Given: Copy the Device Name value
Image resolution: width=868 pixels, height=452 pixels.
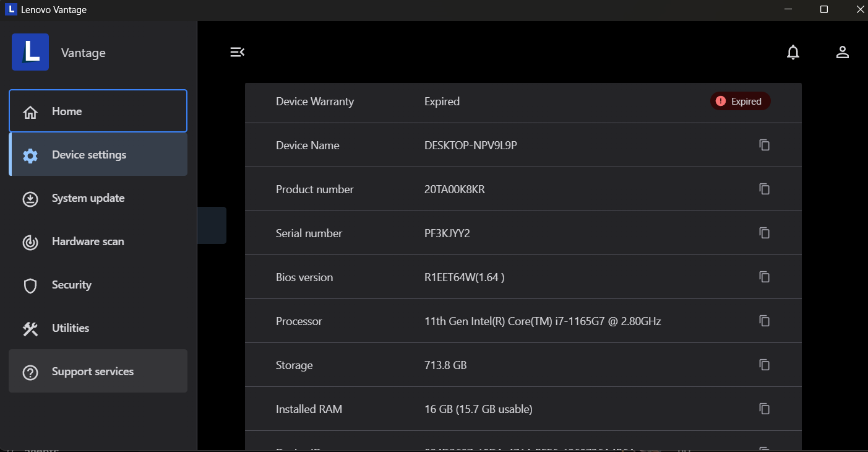Looking at the screenshot, I should click(x=765, y=145).
